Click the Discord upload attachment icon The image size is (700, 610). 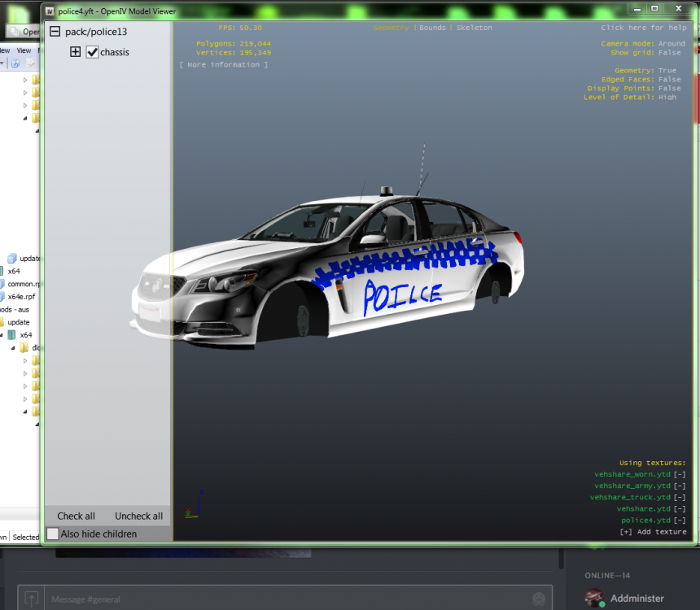pos(31,599)
